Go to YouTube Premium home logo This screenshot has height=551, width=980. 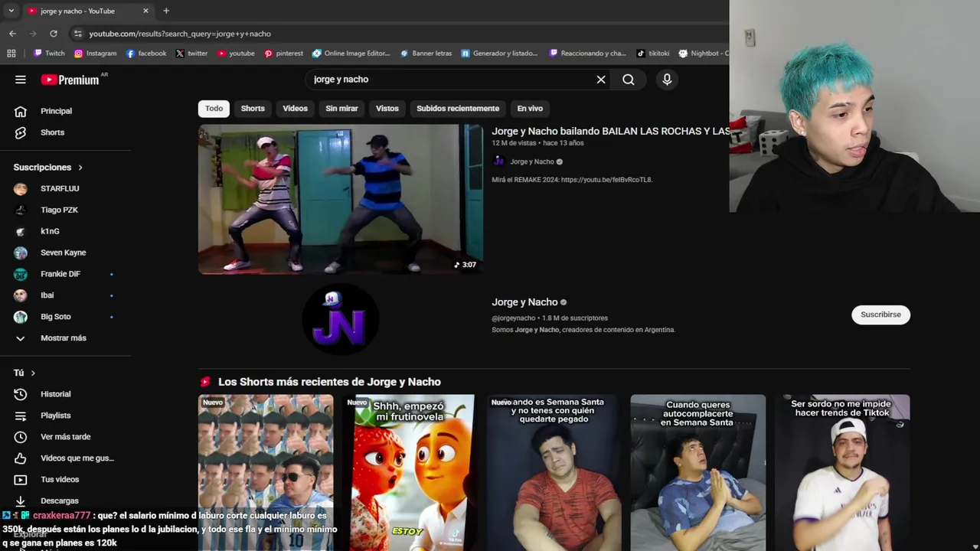70,80
